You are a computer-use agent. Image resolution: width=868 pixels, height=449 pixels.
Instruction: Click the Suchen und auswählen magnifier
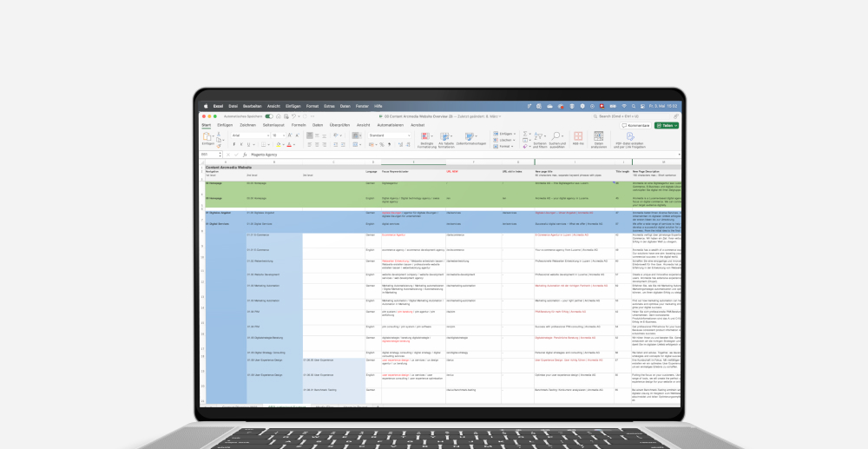pos(556,137)
